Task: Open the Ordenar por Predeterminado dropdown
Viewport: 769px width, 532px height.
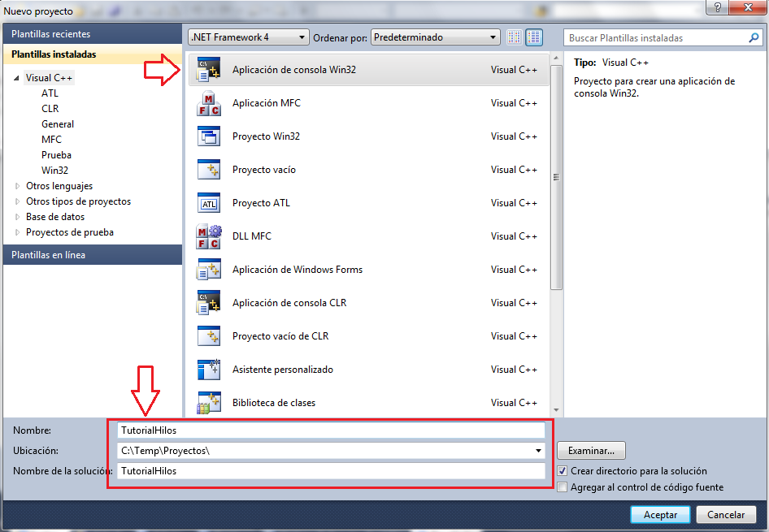Action: pos(435,37)
